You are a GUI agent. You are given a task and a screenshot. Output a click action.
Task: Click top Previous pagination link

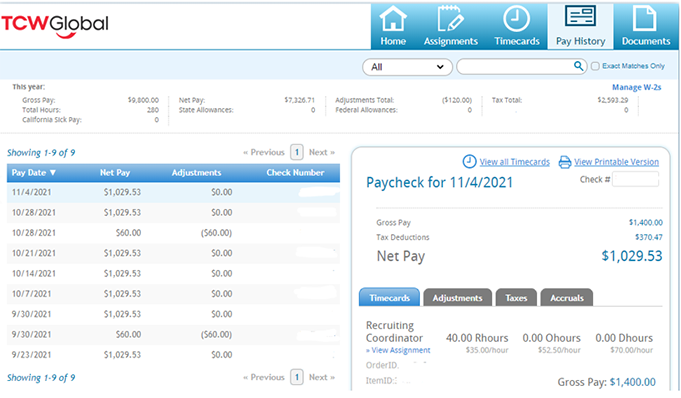tap(264, 153)
